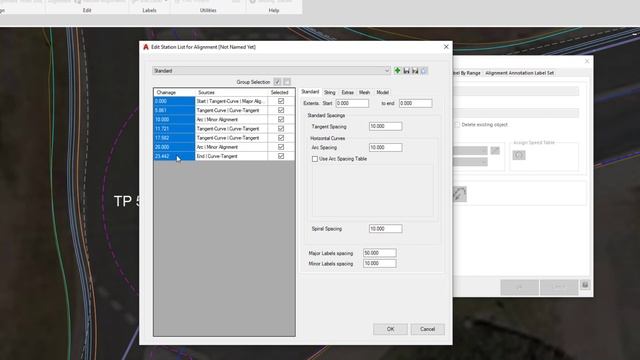
Task: Switch to the String tab
Action: coord(330,93)
